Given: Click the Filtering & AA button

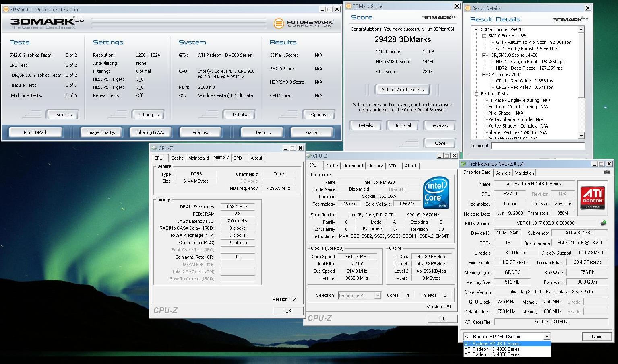Looking at the screenshot, I should coord(151,132).
